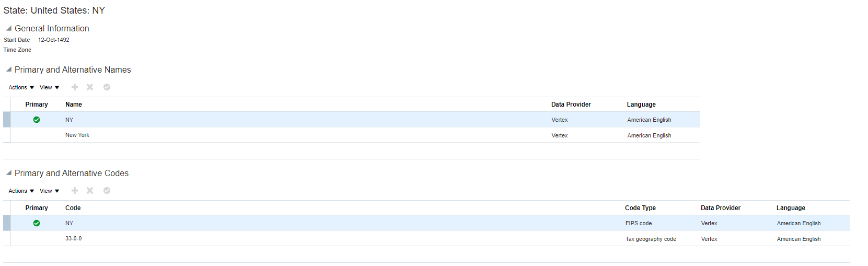The image size is (868, 266).
Task: Click set-primary check icon in Names toolbar
Action: click(107, 87)
